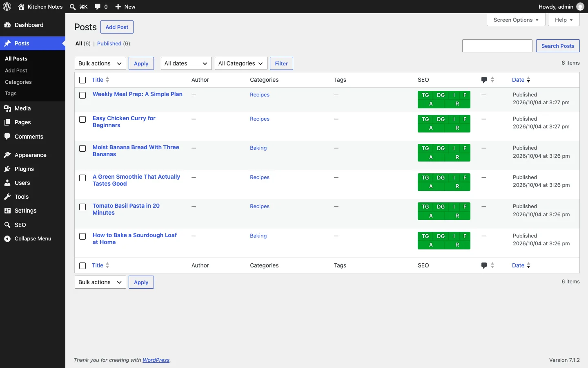The height and width of the screenshot is (368, 588).
Task: Check How to Bake a Sourdough checkbox
Action: [82, 236]
